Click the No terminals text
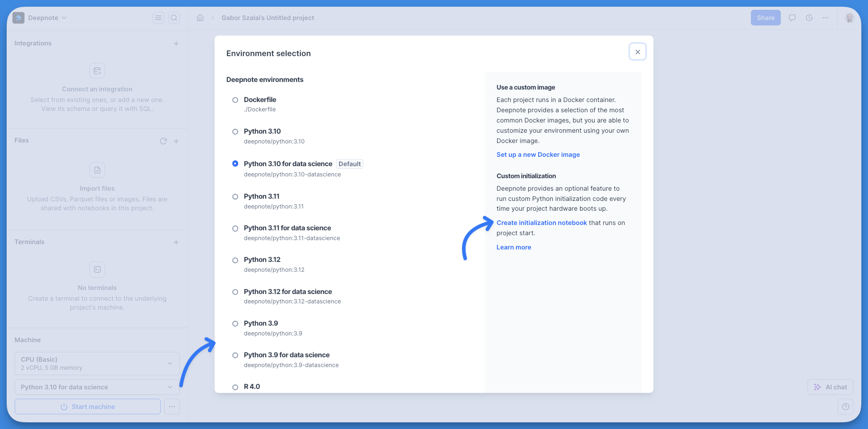 [97, 288]
